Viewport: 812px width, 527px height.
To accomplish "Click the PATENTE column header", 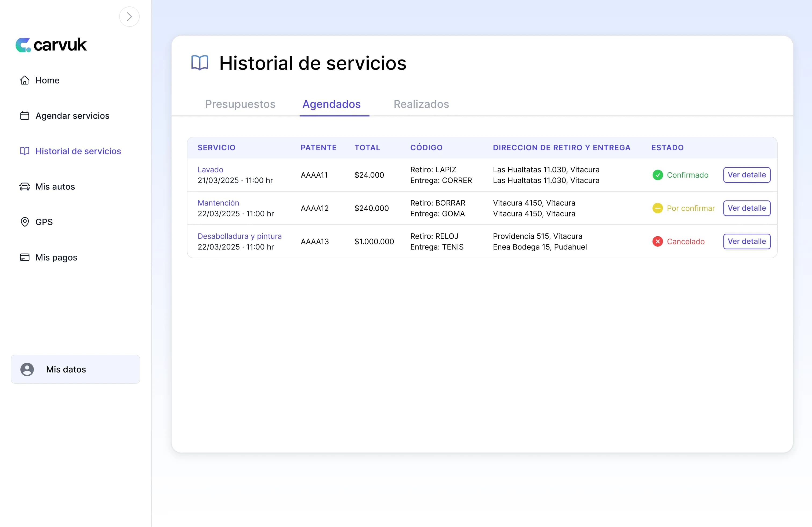I will pyautogui.click(x=319, y=148).
